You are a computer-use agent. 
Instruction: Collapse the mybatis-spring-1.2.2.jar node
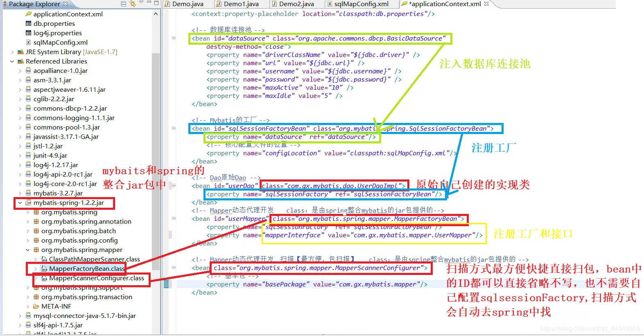point(20,203)
